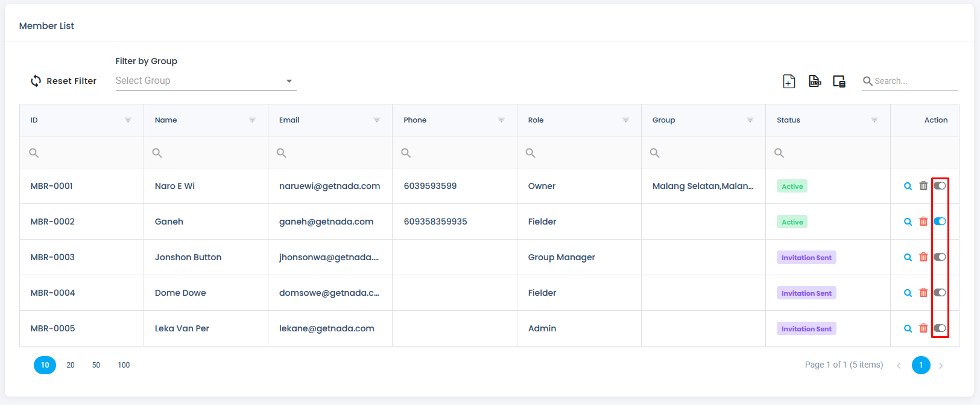Open the ID column header filter

(128, 120)
